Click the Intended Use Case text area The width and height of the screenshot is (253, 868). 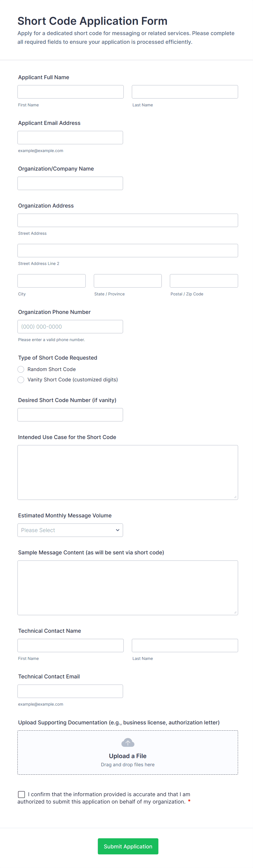point(128,472)
